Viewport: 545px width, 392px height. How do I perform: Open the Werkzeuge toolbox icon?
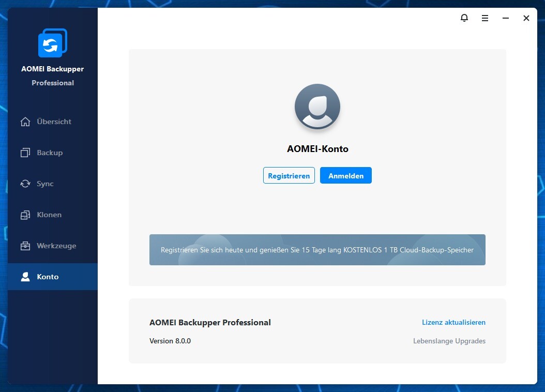tap(25, 246)
